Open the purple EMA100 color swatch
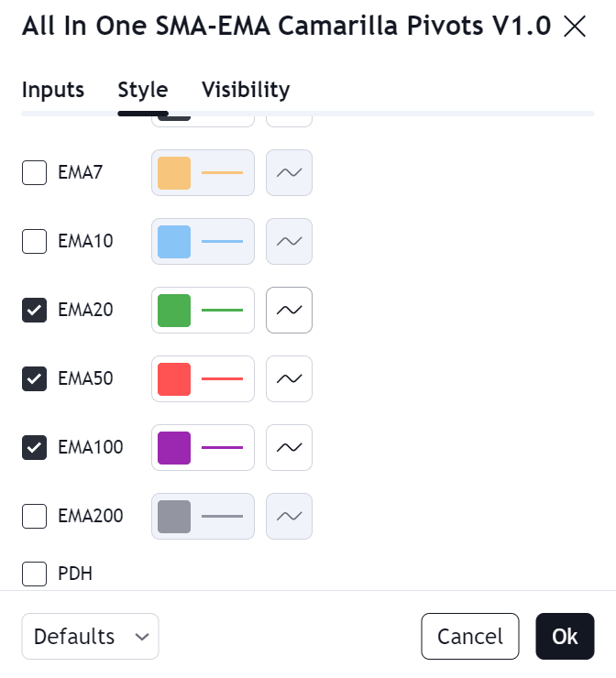Viewport: 616px width, 678px height. pos(174,447)
